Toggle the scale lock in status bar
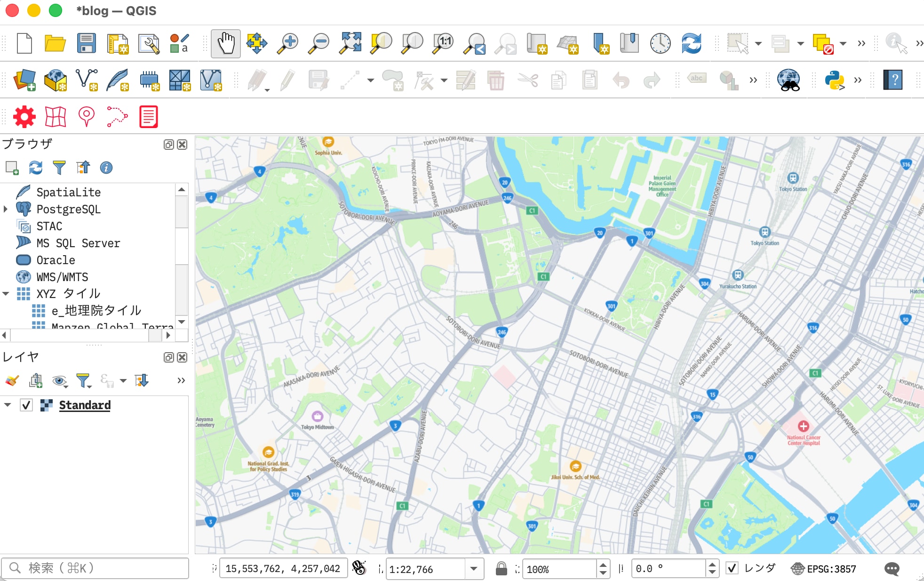This screenshot has height=581, width=924. click(x=501, y=568)
